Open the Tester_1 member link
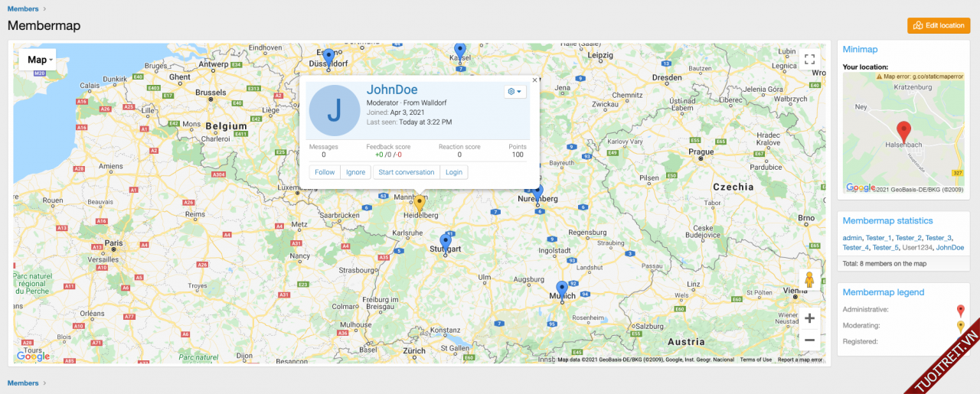 coord(878,238)
